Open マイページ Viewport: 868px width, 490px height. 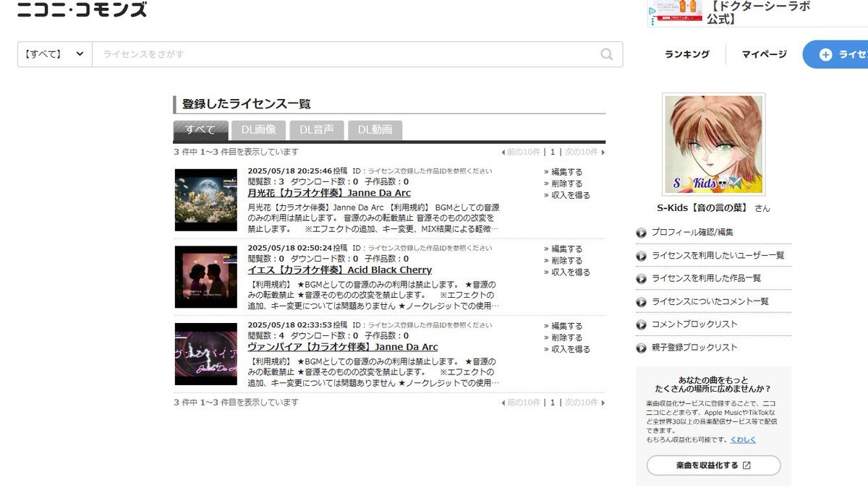tap(765, 54)
